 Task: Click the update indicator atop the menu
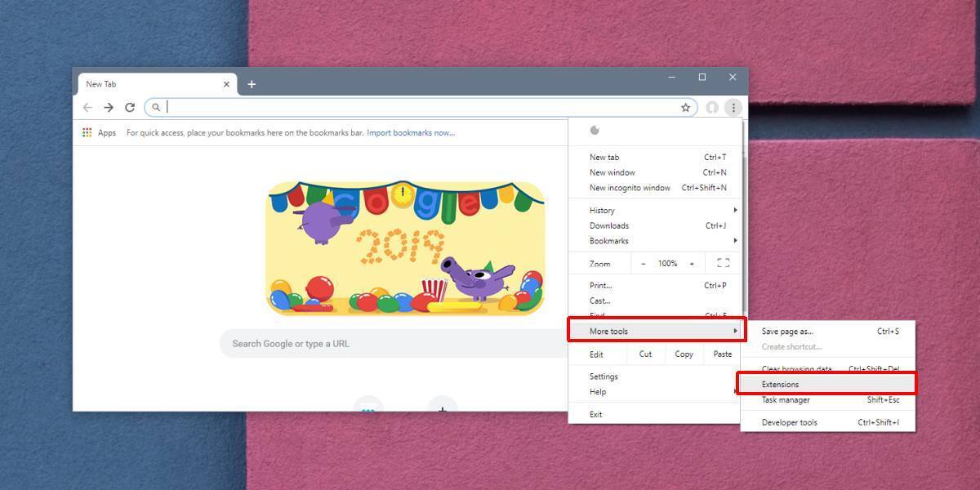(x=595, y=130)
